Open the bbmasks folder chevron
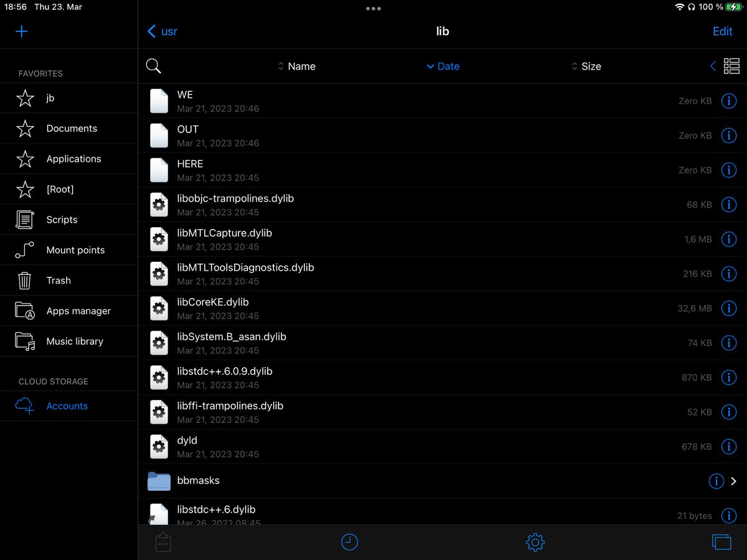This screenshot has height=560, width=747. tap(734, 481)
